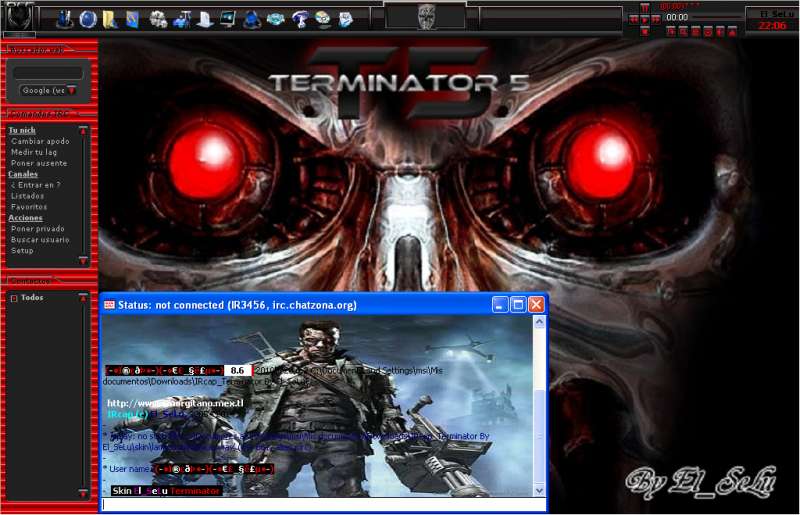Click the Acciones section heading
Image resolution: width=800 pixels, height=515 pixels.
coord(25,218)
